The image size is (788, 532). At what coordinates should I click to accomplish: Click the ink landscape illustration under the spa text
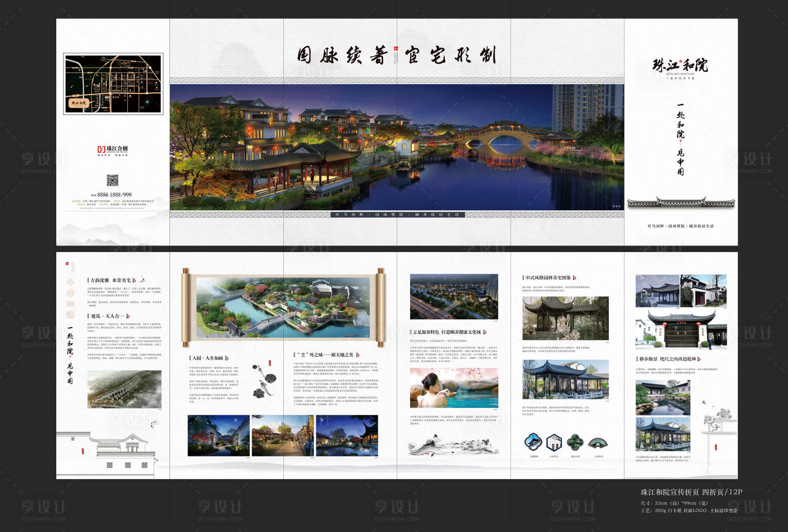pos(453,446)
